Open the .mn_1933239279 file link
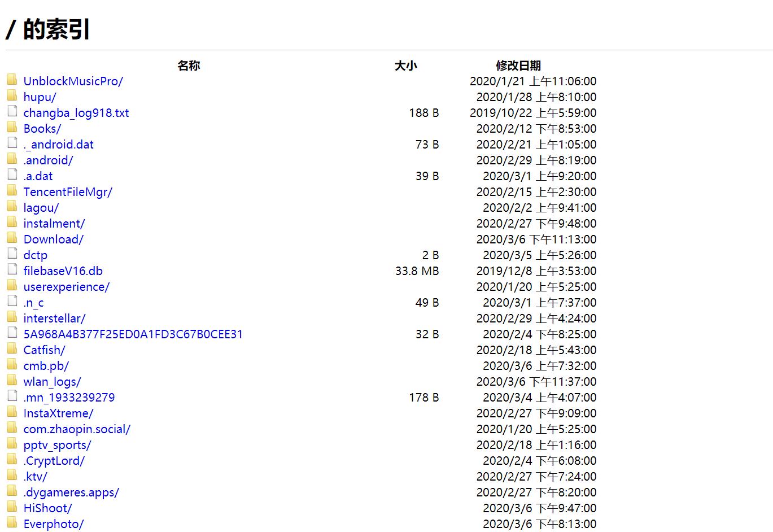This screenshot has height=532, width=773. click(69, 398)
